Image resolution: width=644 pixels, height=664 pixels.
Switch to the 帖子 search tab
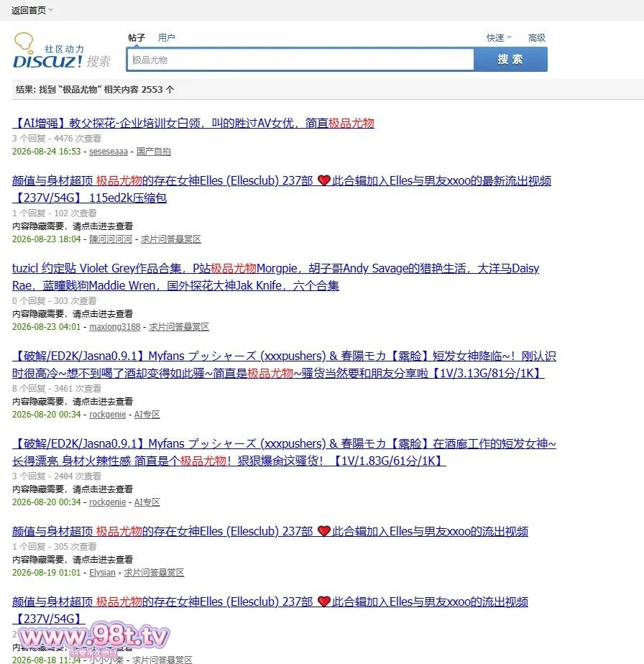(x=137, y=37)
